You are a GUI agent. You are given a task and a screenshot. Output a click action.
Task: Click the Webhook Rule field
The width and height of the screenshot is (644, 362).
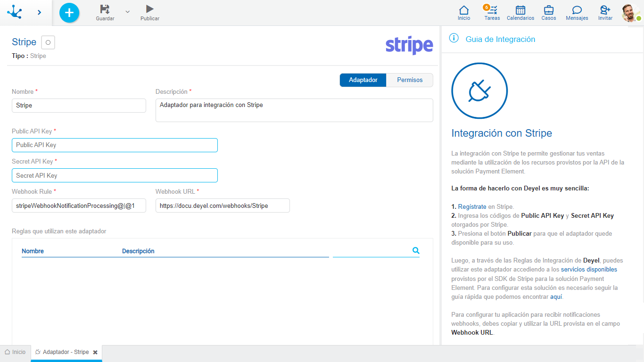coord(79,206)
